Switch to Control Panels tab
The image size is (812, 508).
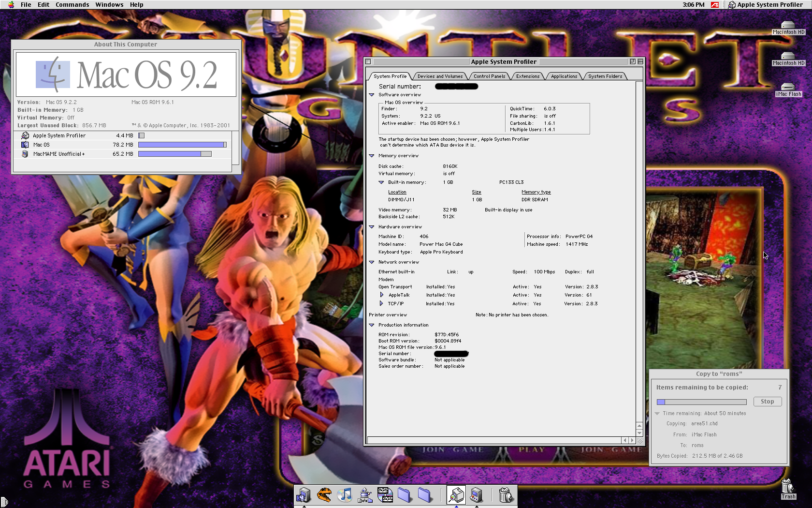489,76
